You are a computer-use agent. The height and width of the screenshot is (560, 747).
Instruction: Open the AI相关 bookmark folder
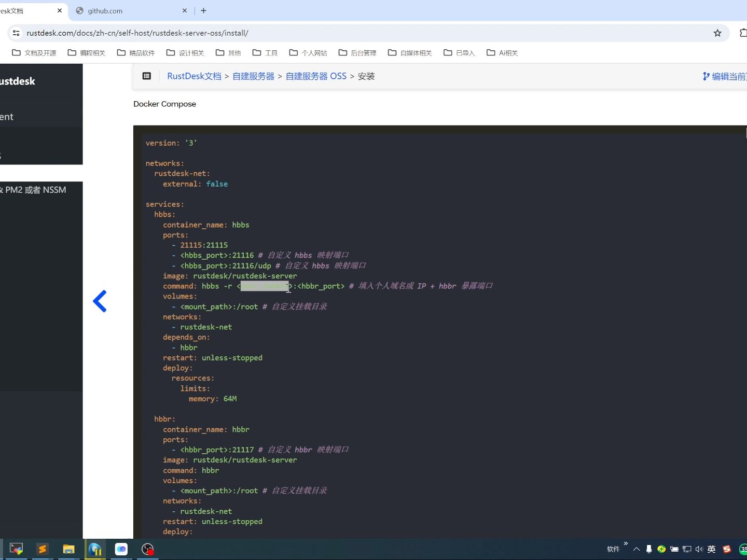pyautogui.click(x=502, y=53)
